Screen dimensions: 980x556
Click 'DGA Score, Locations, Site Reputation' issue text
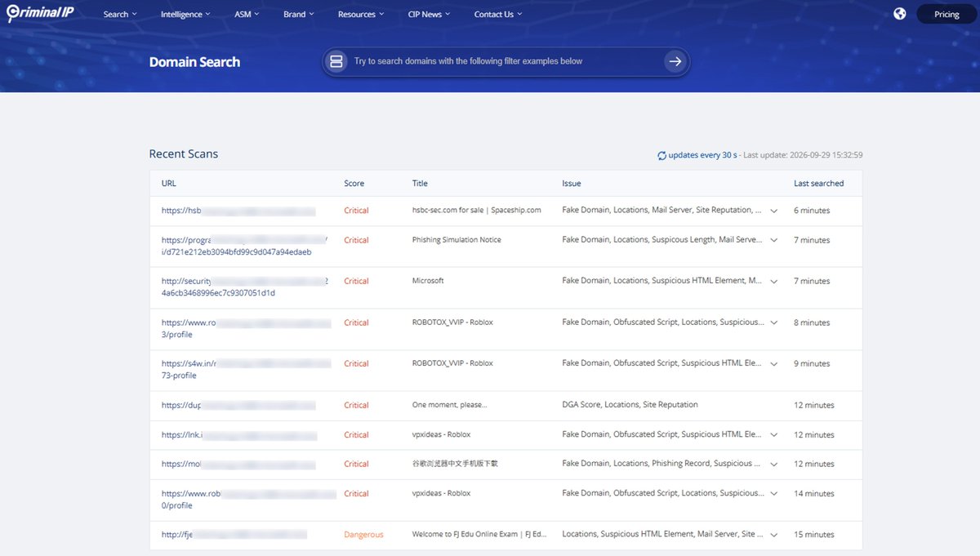tap(630, 405)
